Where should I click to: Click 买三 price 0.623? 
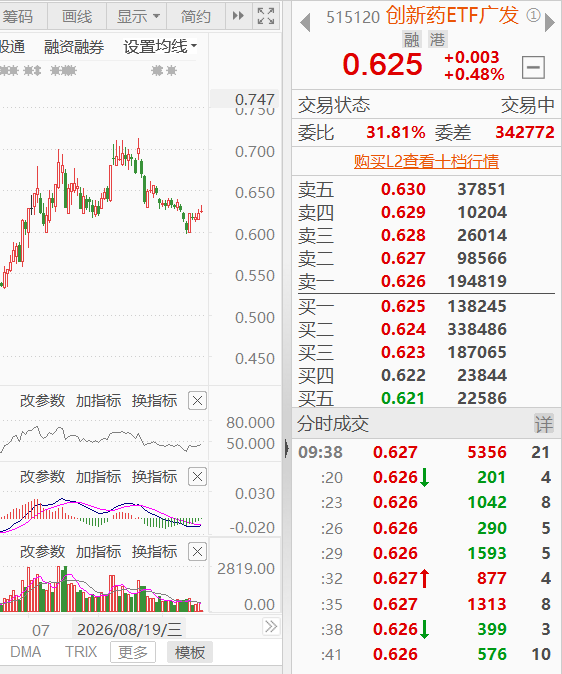pos(403,352)
